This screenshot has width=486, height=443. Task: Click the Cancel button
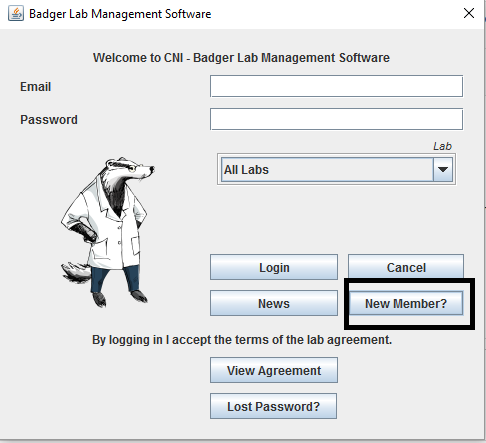click(x=406, y=267)
